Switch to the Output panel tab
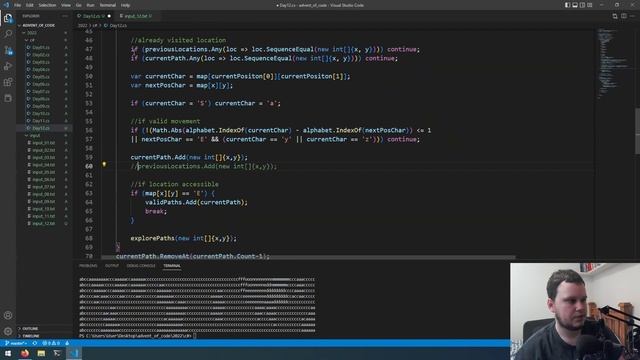The width and height of the screenshot is (640, 360). click(x=112, y=266)
